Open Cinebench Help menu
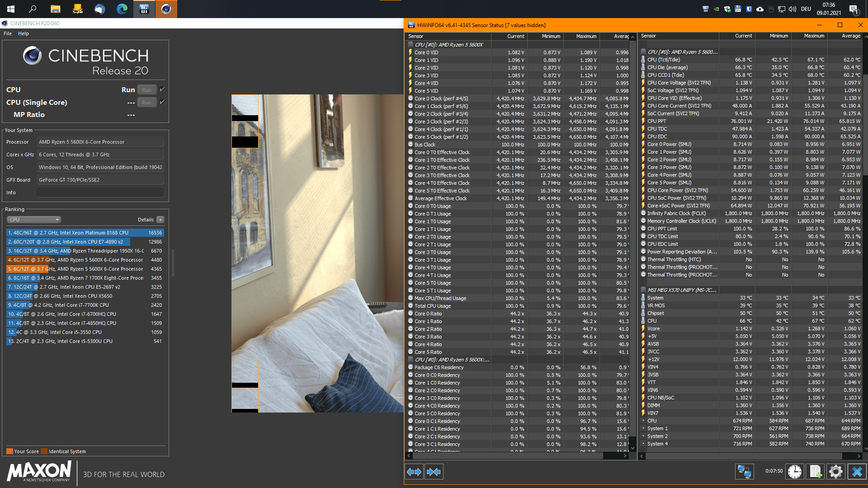The image size is (868, 488). tap(24, 33)
